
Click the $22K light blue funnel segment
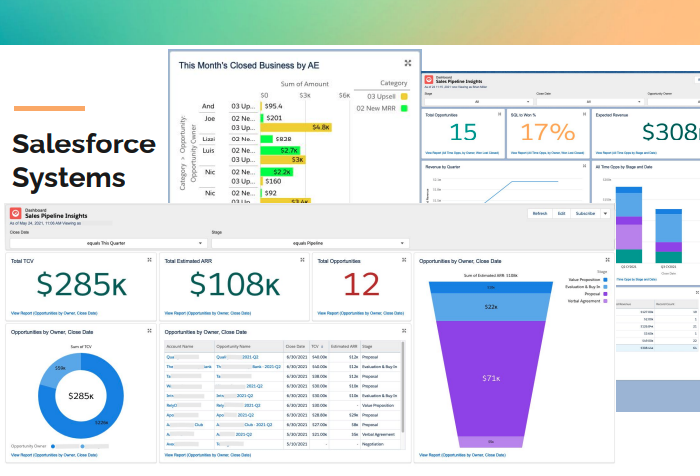point(491,307)
